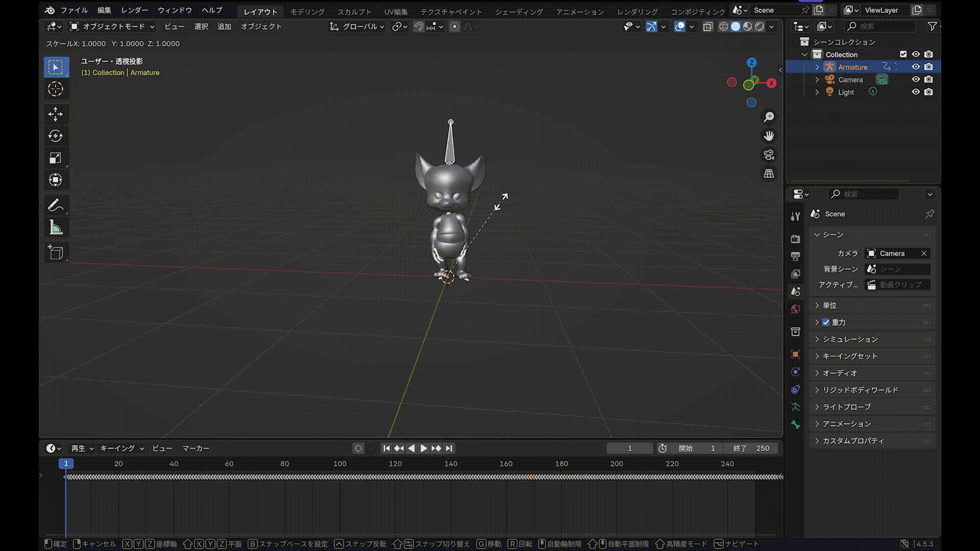
Task: Expand the Armature tree item
Action: [x=817, y=67]
